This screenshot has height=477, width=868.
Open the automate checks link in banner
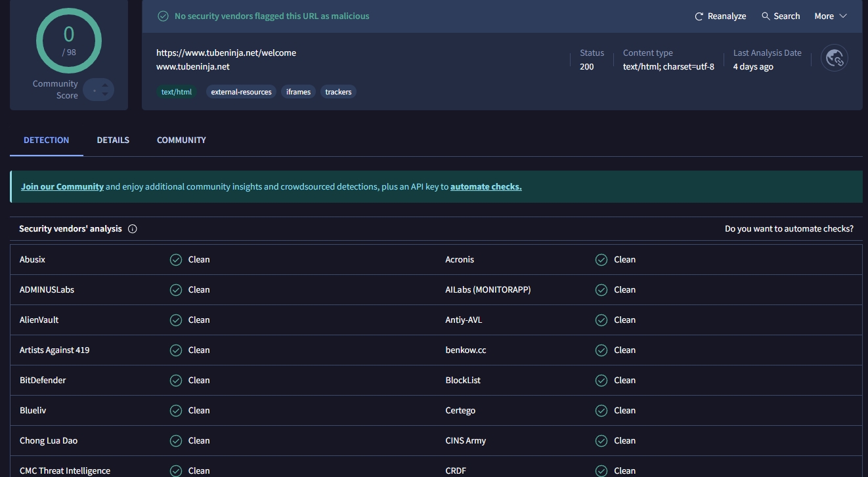click(x=486, y=187)
